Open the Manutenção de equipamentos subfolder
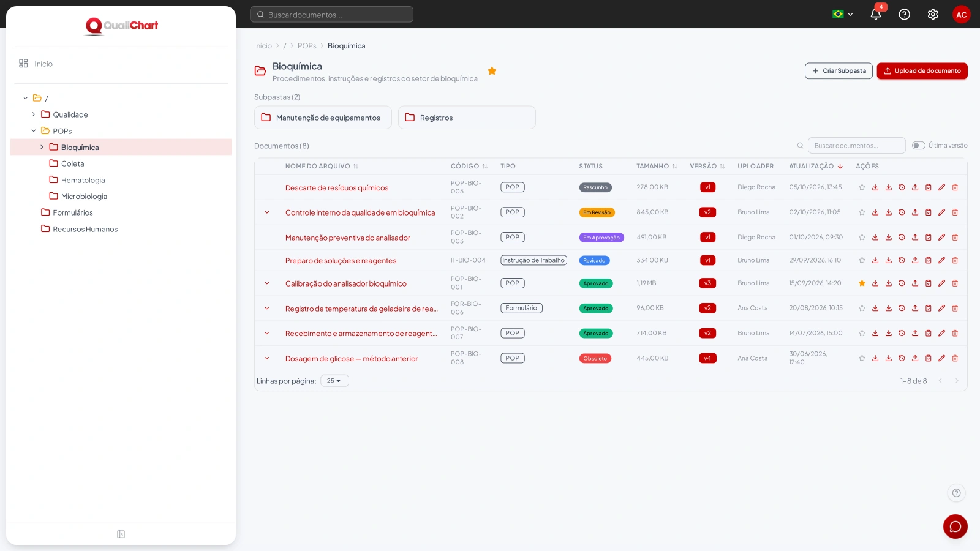 pyautogui.click(x=323, y=118)
